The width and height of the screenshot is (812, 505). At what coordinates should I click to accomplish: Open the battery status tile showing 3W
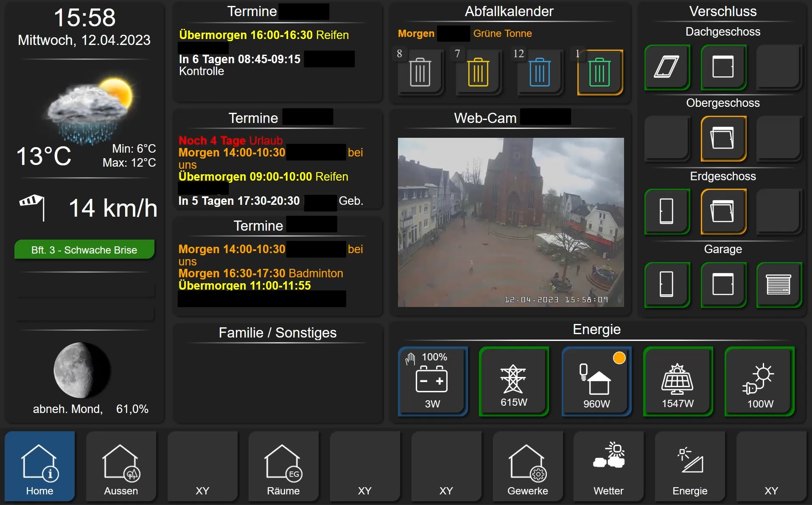pyautogui.click(x=432, y=381)
